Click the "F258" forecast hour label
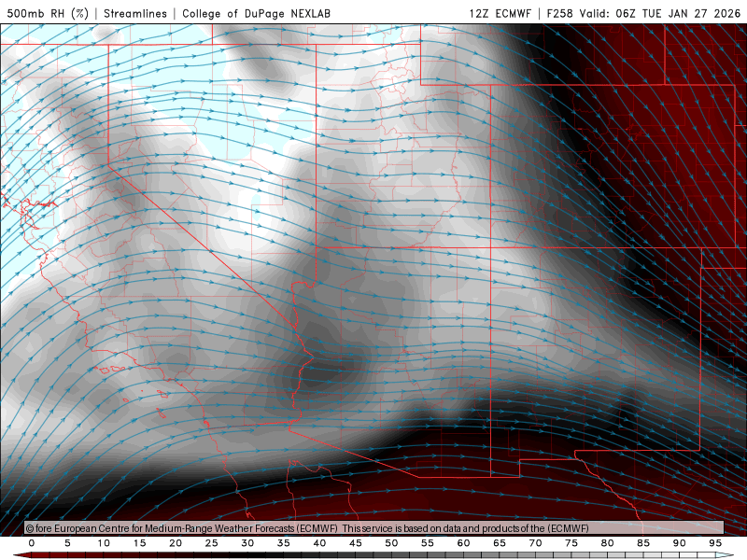 pyautogui.click(x=559, y=13)
